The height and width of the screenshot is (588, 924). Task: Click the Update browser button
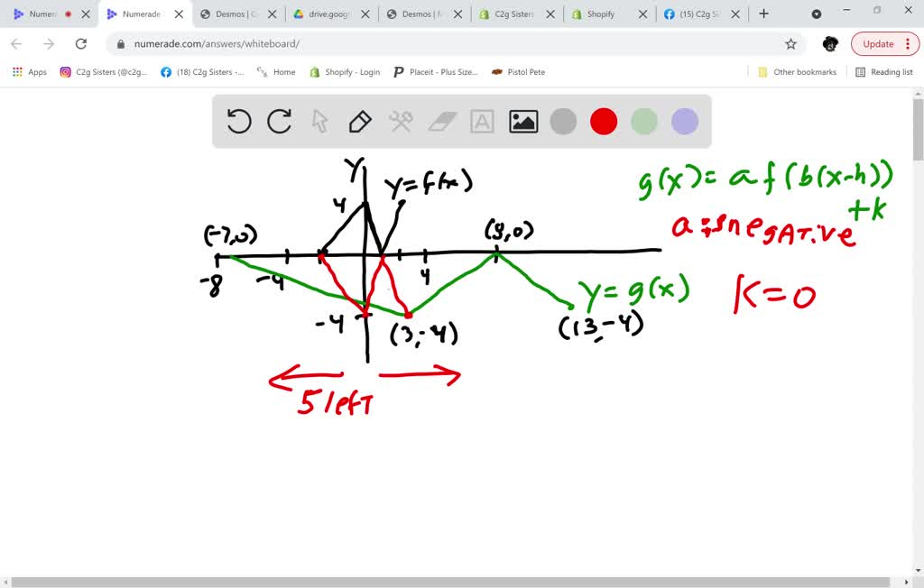point(876,43)
